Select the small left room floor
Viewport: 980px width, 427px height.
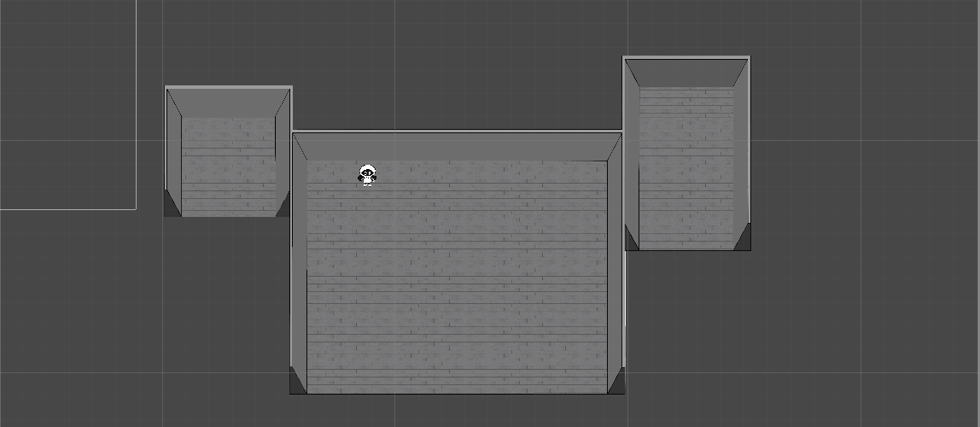coord(229,167)
